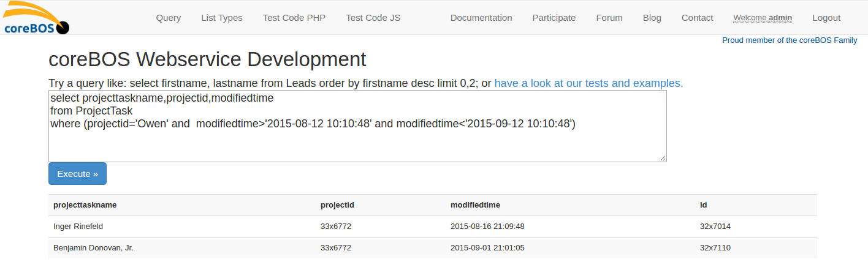The image size is (868, 270).
Task: Log out using the Logout link
Action: pyautogui.click(x=826, y=18)
